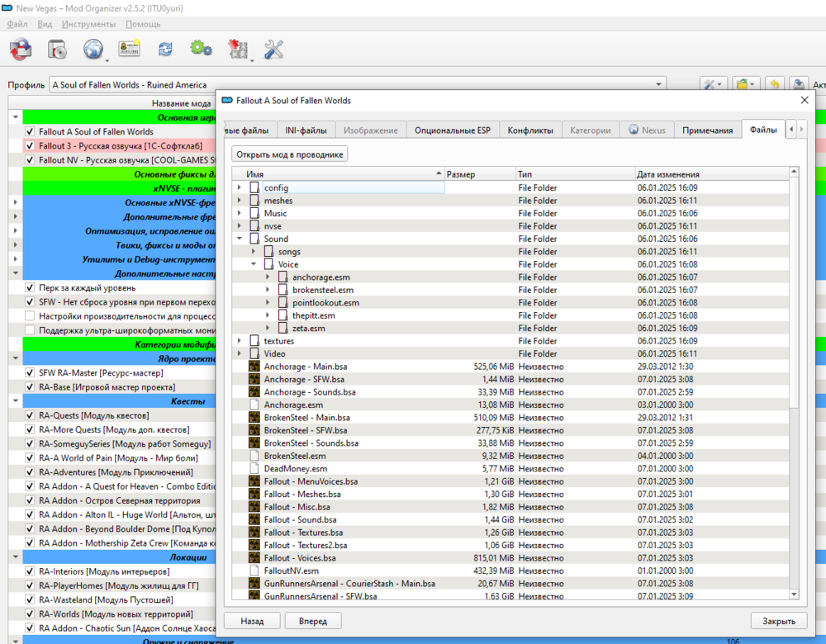826x644 pixels.
Task: Switch to the INI-файлы tab
Action: [306, 130]
